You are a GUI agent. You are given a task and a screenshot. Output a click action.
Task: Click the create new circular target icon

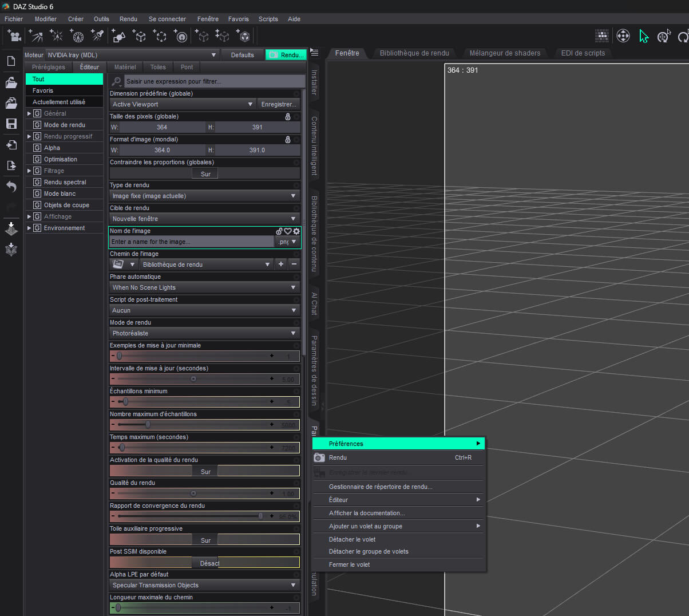[181, 36]
